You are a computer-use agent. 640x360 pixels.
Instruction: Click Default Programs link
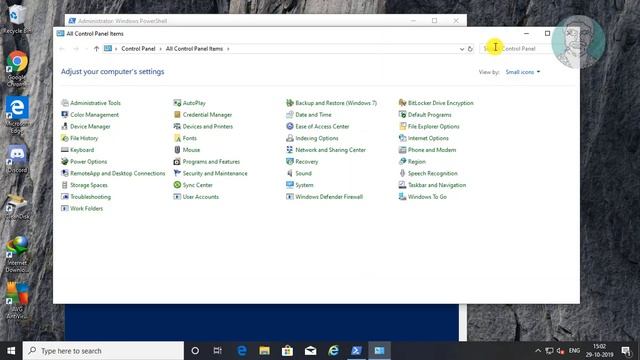[x=429, y=115]
